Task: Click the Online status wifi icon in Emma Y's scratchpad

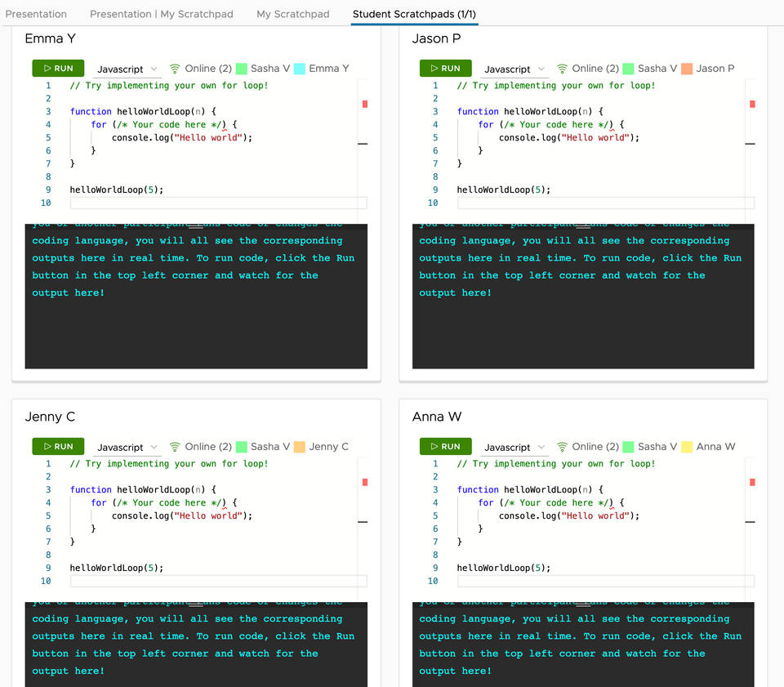Action: (175, 69)
